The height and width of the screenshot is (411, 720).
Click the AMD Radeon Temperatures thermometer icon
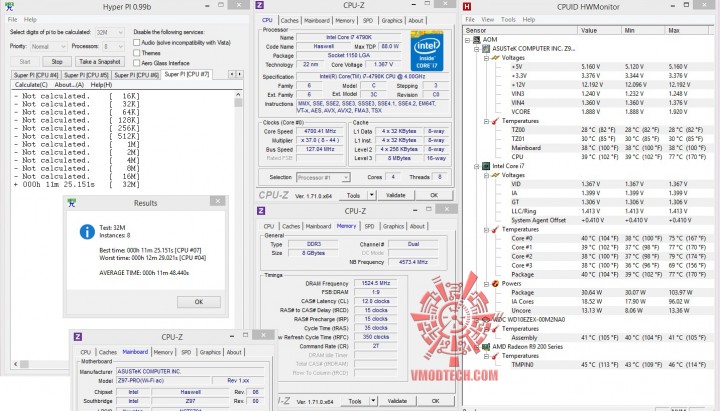click(495, 356)
